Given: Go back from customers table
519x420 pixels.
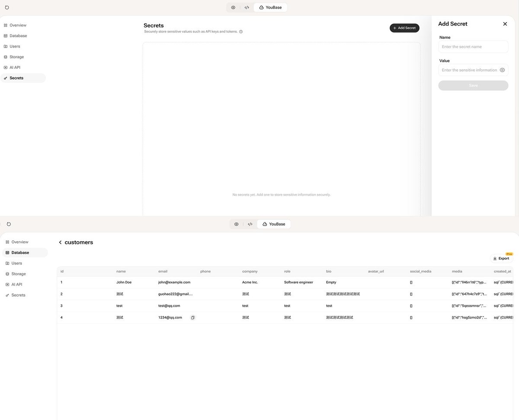Looking at the screenshot, I should point(60,242).
